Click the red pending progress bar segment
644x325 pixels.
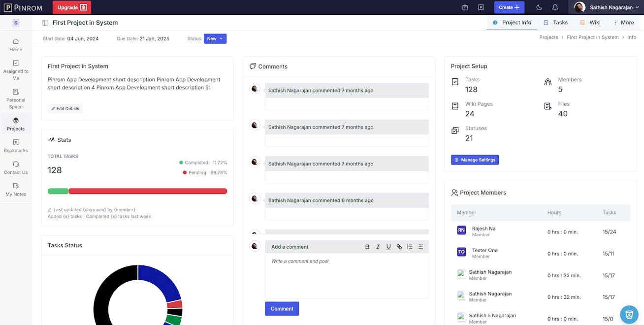pyautogui.click(x=148, y=191)
